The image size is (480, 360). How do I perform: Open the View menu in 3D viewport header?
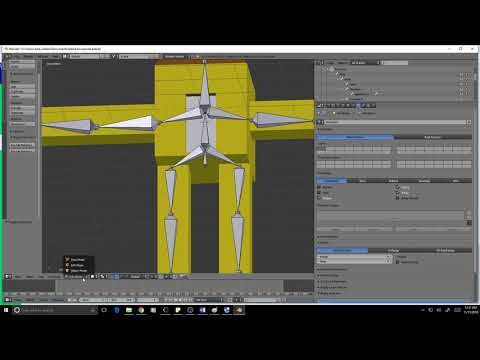[x=18, y=277]
